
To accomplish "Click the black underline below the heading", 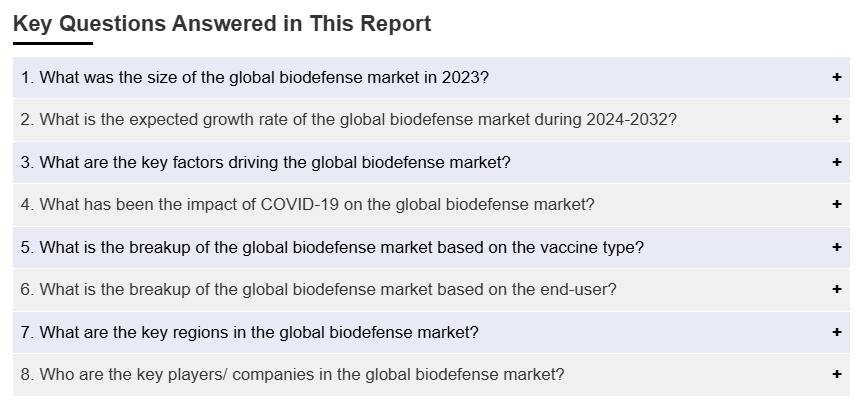I will click(53, 43).
